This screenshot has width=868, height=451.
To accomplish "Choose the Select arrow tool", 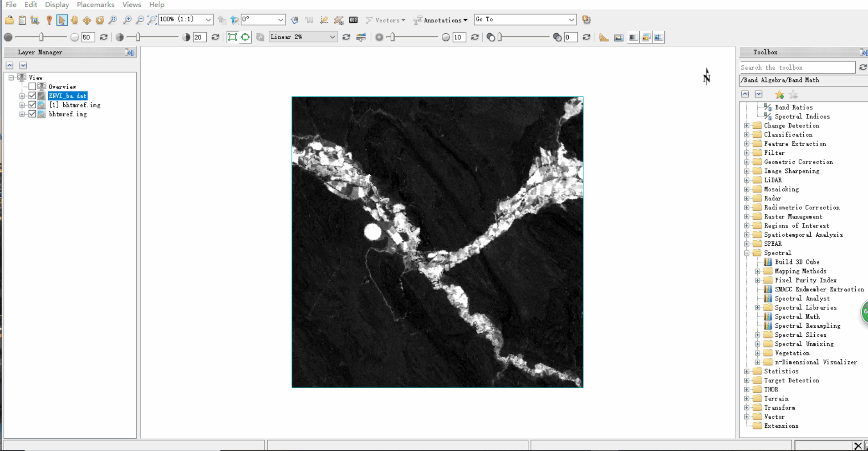I will pyautogui.click(x=62, y=20).
